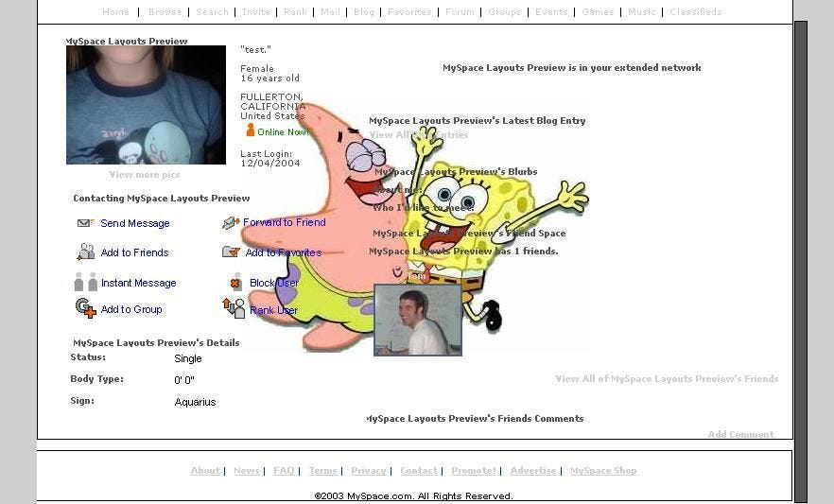Click the Instant Message link
Image resolution: width=834 pixels, height=504 pixels.
(x=138, y=283)
